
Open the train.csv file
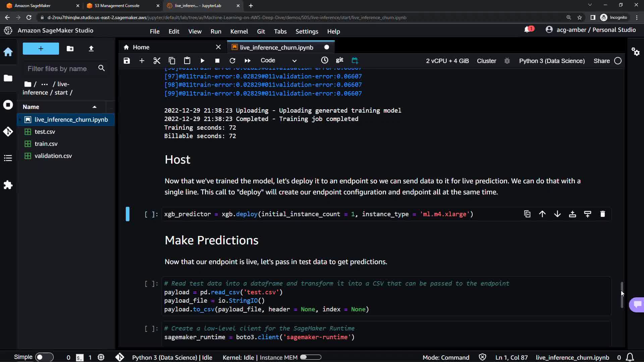46,144
